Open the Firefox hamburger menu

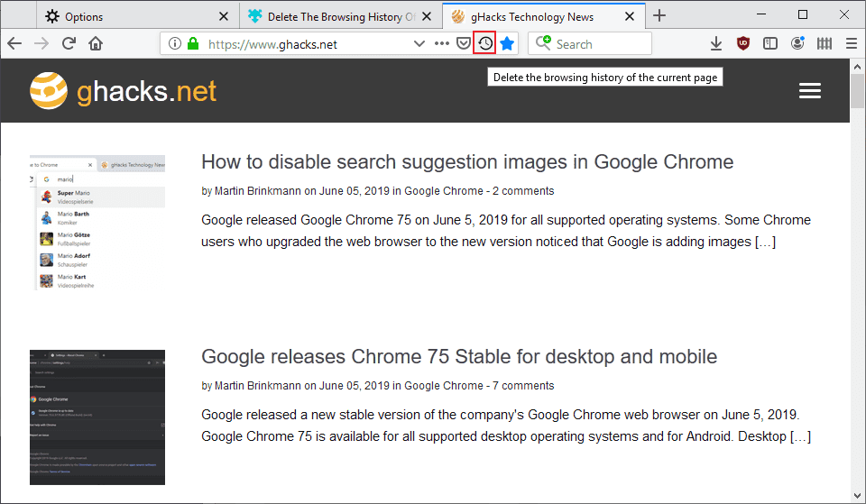851,43
